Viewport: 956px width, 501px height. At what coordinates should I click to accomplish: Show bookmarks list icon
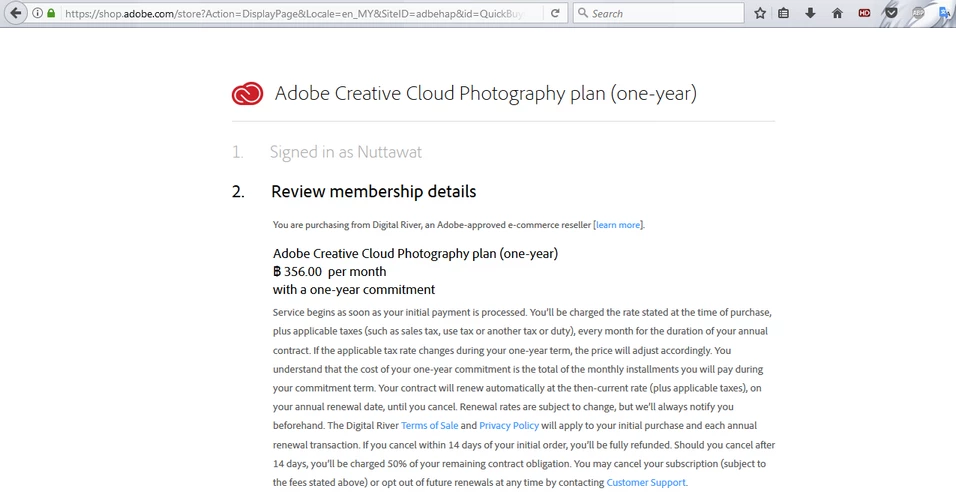click(783, 13)
